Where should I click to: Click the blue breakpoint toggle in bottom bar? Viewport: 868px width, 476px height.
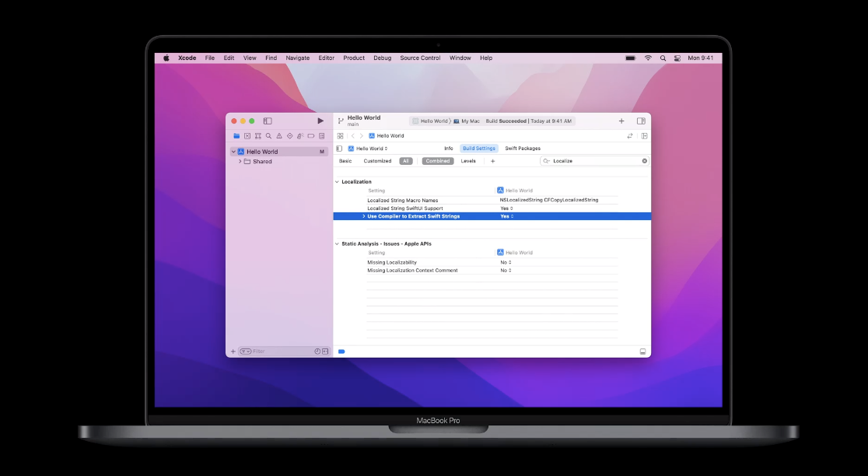click(x=341, y=352)
